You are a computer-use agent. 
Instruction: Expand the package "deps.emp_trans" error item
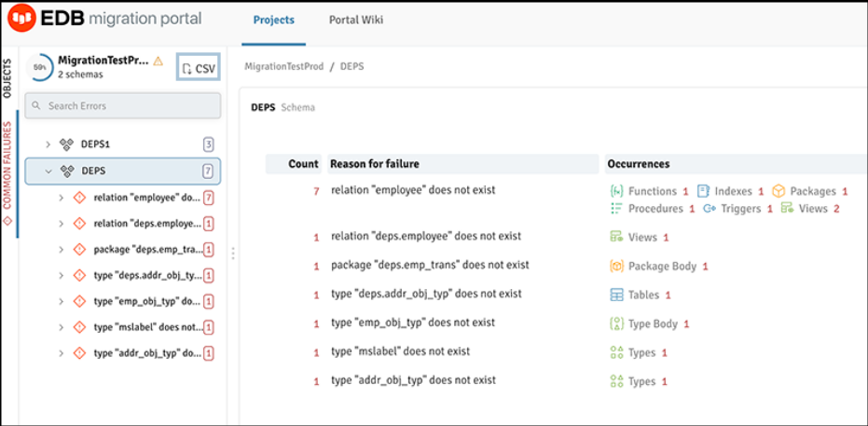pyautogui.click(x=61, y=250)
